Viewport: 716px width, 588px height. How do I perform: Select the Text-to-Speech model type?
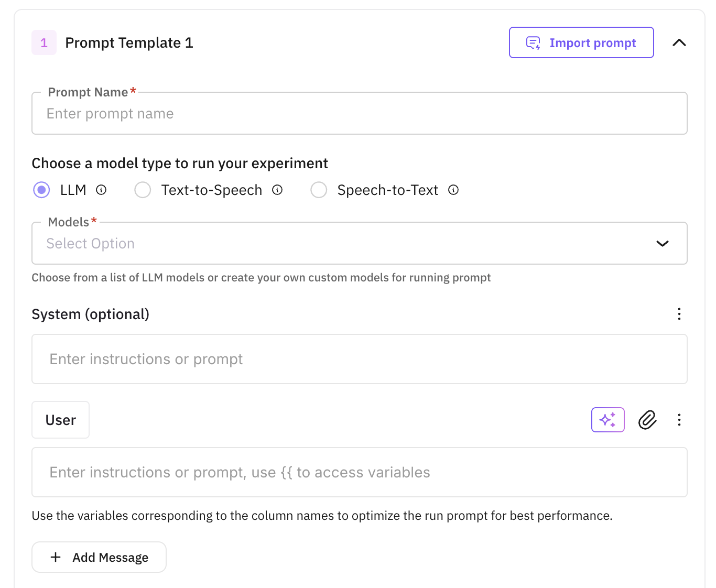click(143, 190)
